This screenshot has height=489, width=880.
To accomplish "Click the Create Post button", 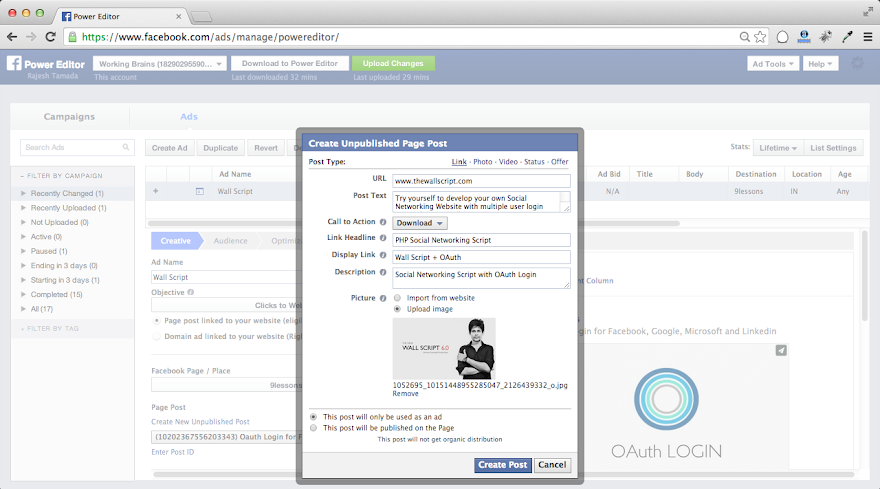I will (x=503, y=465).
